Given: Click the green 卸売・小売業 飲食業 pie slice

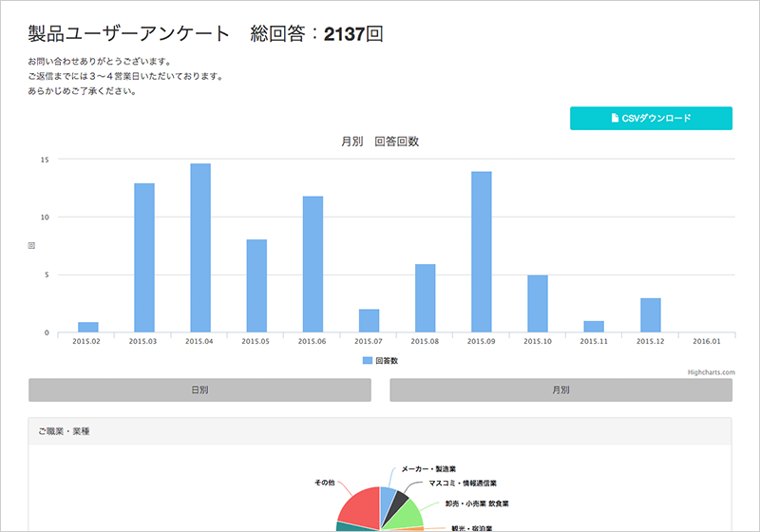Looking at the screenshot, I should pos(408,516).
